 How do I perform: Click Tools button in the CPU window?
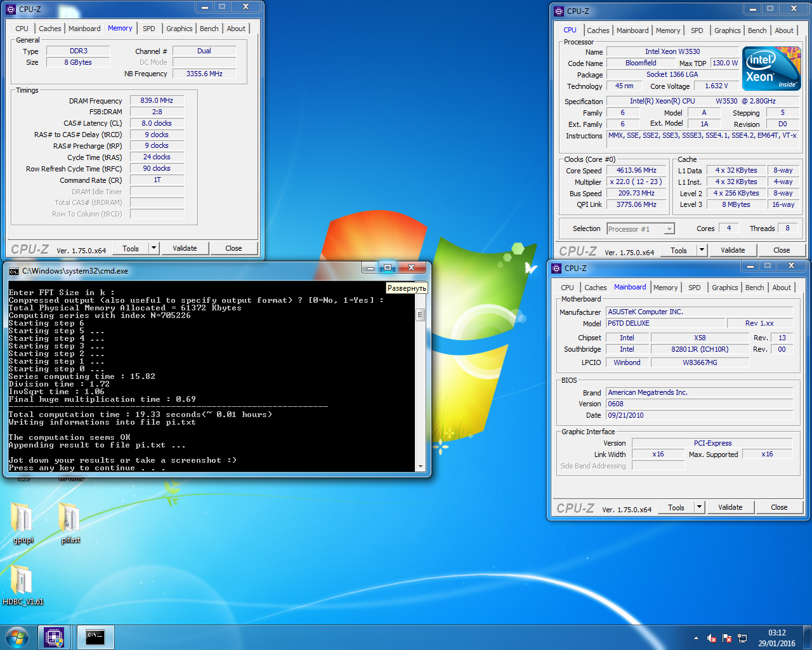tap(679, 250)
